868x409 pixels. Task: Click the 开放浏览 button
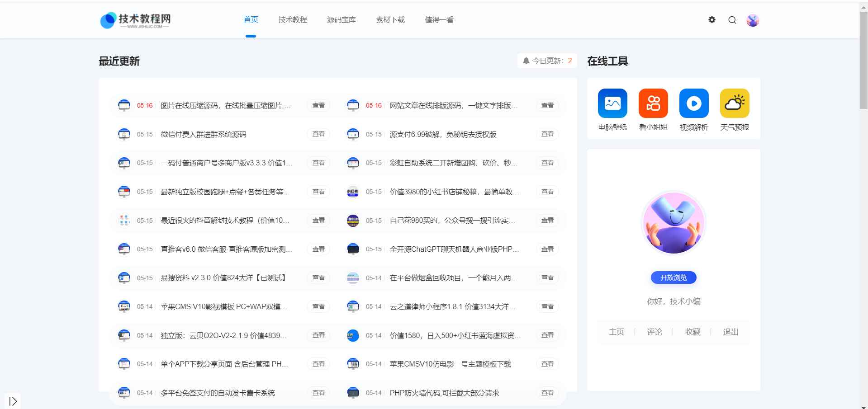pos(673,277)
